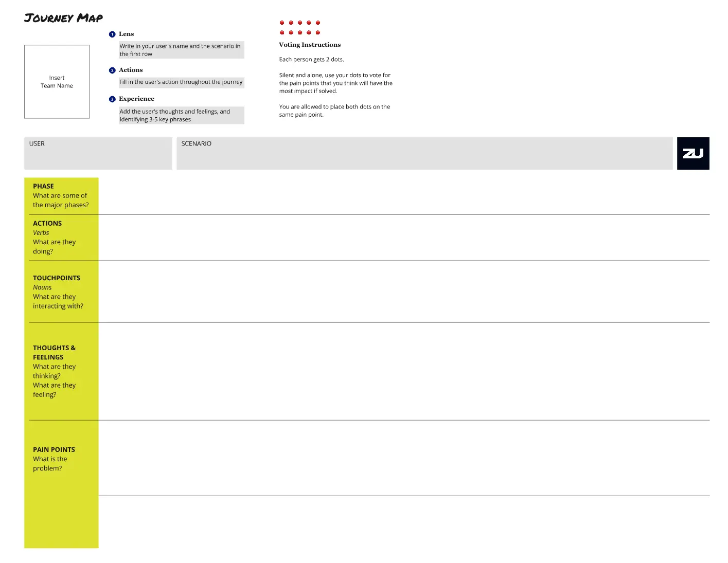Click the USER field
Image resolution: width=728 pixels, height=563 pixels.
point(98,153)
